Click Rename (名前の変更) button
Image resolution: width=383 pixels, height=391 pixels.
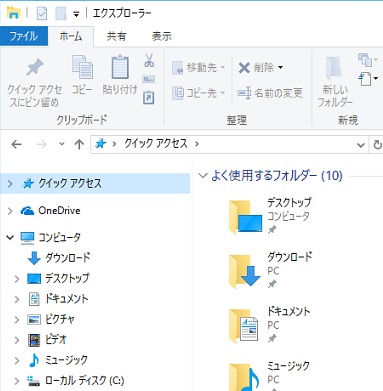pyautogui.click(x=270, y=93)
